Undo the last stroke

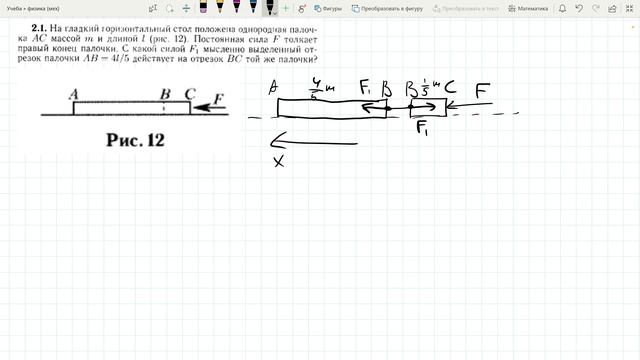tap(579, 8)
